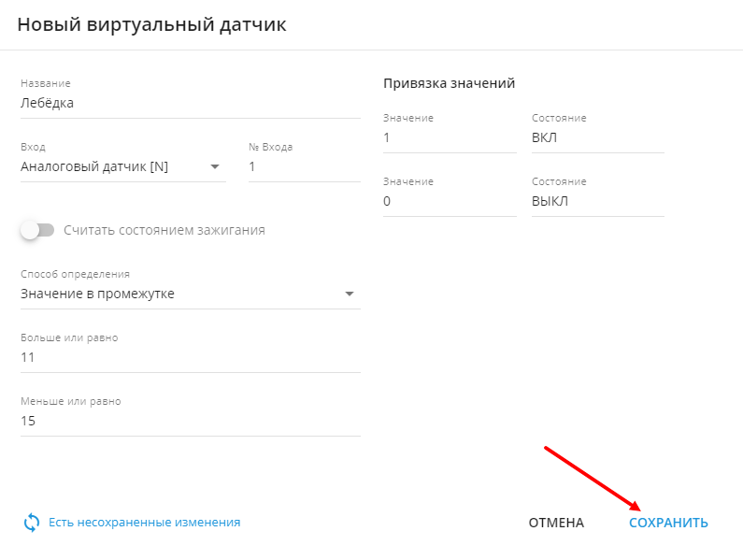Open the 'Значение в промежутке' selector
The height and width of the screenshot is (560, 743).
[x=178, y=294]
